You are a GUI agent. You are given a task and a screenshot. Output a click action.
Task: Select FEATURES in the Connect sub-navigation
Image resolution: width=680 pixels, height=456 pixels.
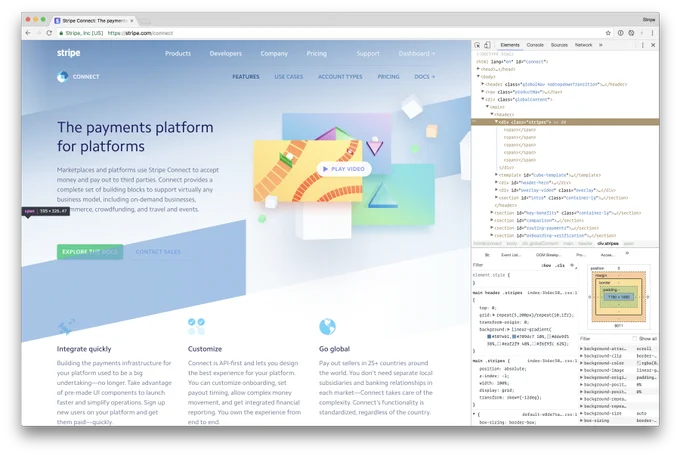coord(245,77)
